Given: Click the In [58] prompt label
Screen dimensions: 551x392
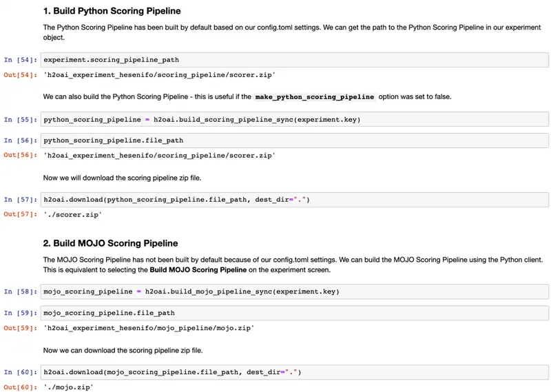Looking at the screenshot, I should [x=21, y=291].
